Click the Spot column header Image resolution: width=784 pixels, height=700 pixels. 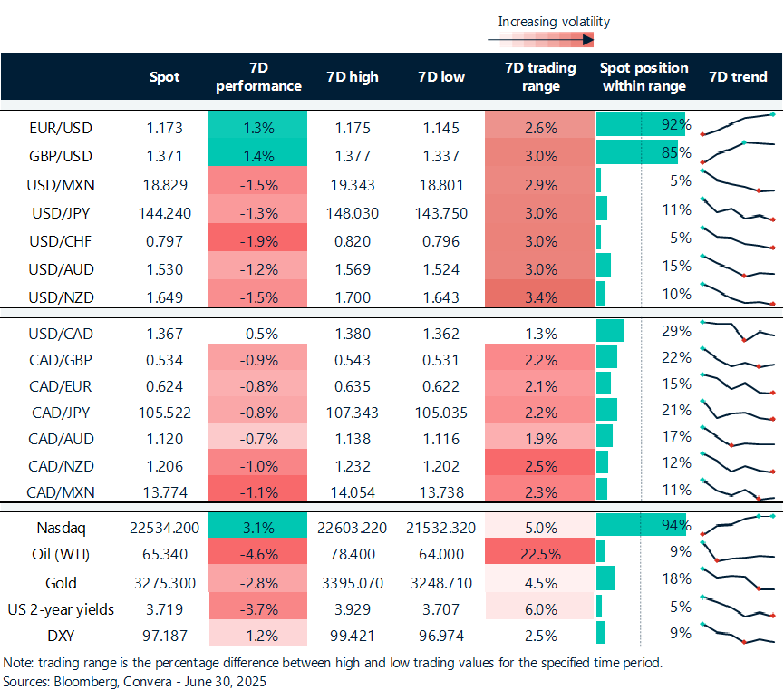pyautogui.click(x=164, y=77)
